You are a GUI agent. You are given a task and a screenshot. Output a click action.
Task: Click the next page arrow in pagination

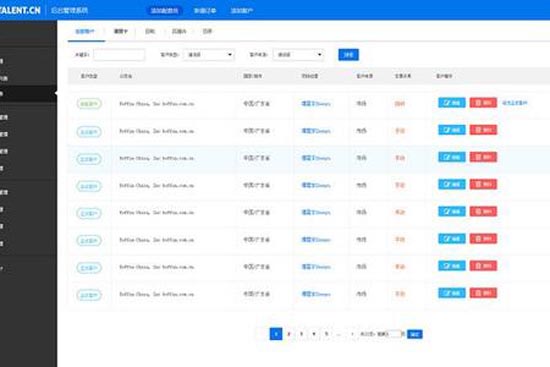pyautogui.click(x=352, y=334)
